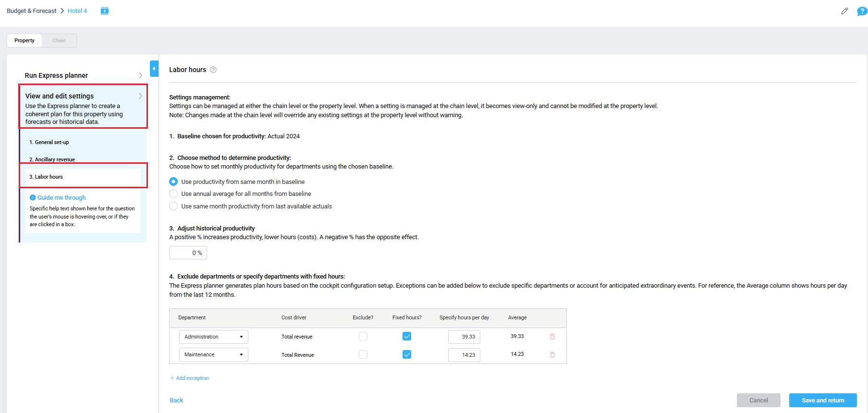
Task: Select Use annual average for all months
Action: [173, 194]
